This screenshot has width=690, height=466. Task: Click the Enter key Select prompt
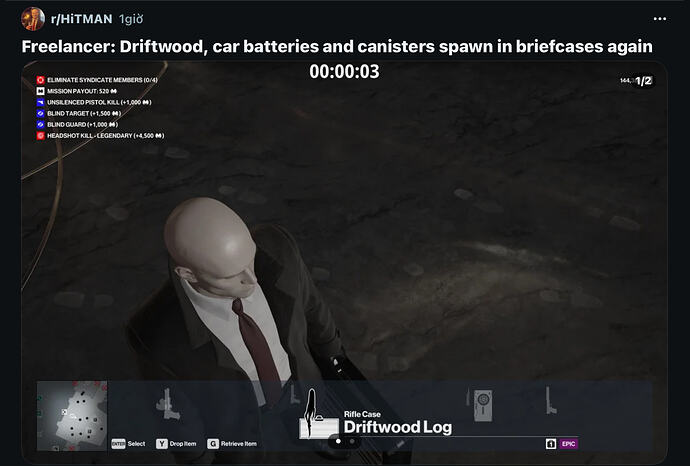[x=128, y=444]
